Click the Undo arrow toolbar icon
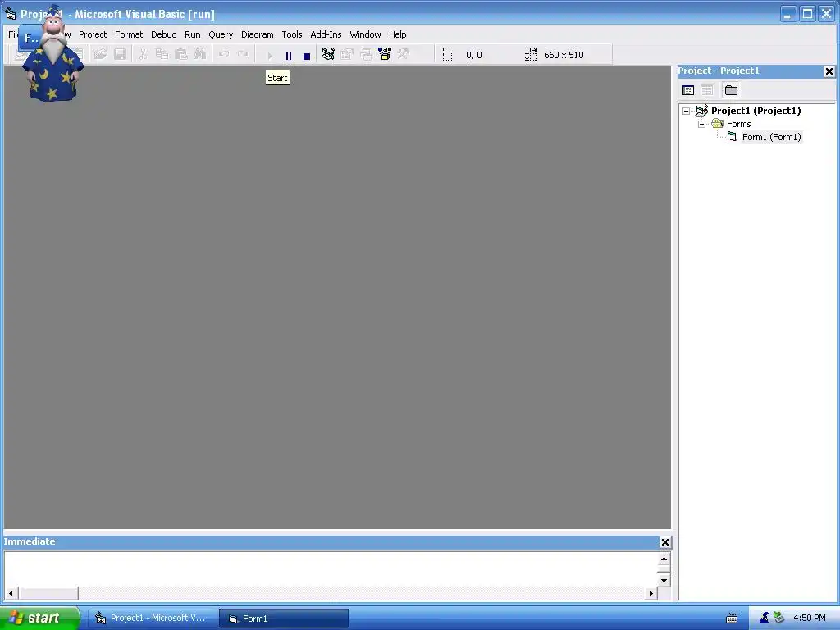The height and width of the screenshot is (630, 840). point(224,55)
